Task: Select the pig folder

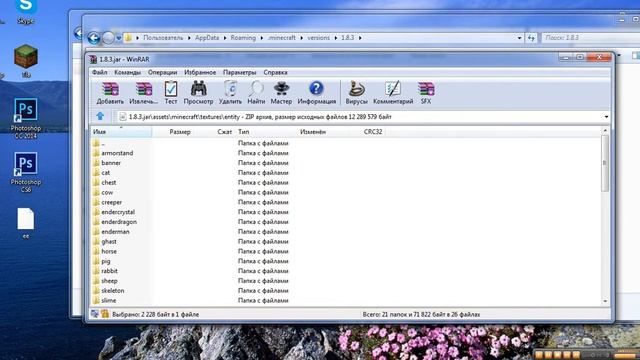Action: pyautogui.click(x=106, y=261)
